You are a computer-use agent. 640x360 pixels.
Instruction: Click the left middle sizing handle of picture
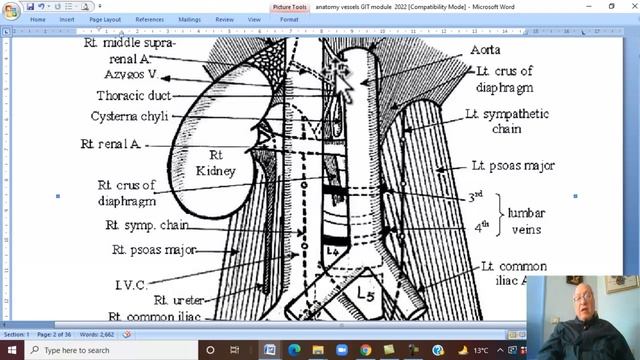(58, 196)
